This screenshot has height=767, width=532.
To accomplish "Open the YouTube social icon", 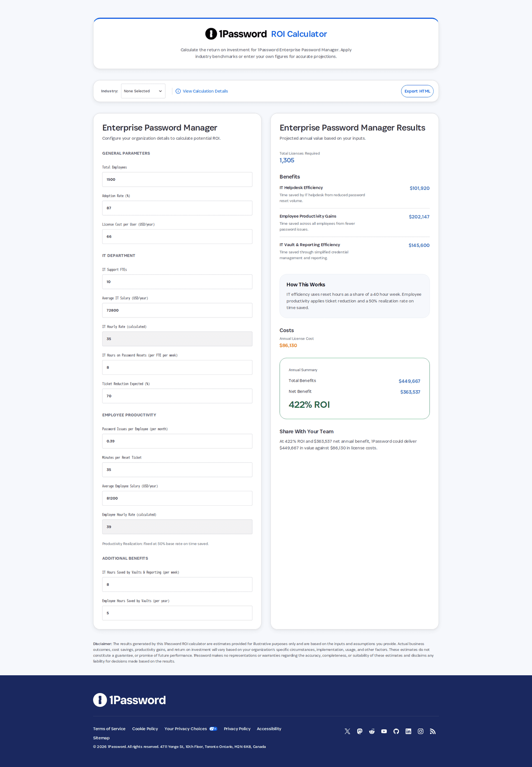I will click(x=384, y=731).
